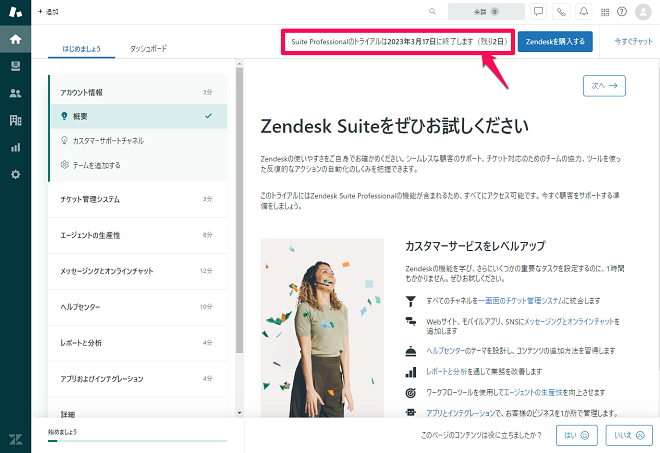Open the ヘルプセンター link in the feature list
The width and height of the screenshot is (660, 453).
[445, 351]
